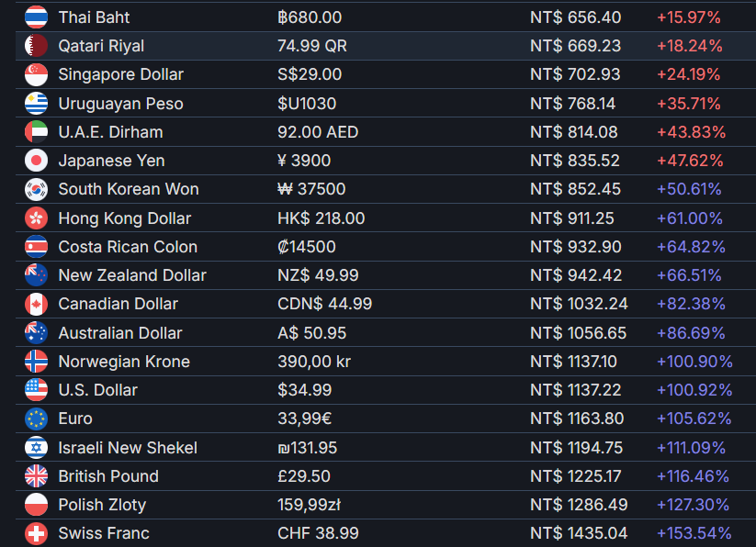Open the Polish Zloty entry
The height and width of the screenshot is (547, 756).
[x=386, y=505]
